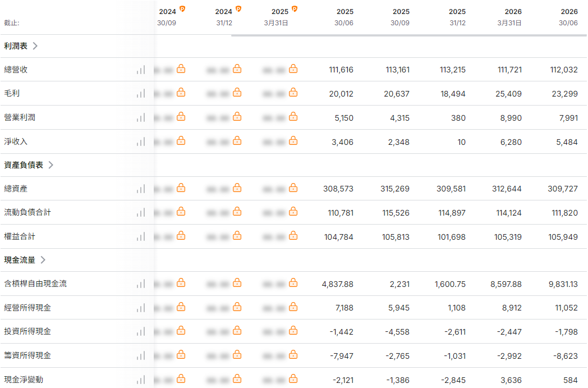Click the 經營所得現金 value 11,052
This screenshot has height=388, width=588.
click(566, 308)
